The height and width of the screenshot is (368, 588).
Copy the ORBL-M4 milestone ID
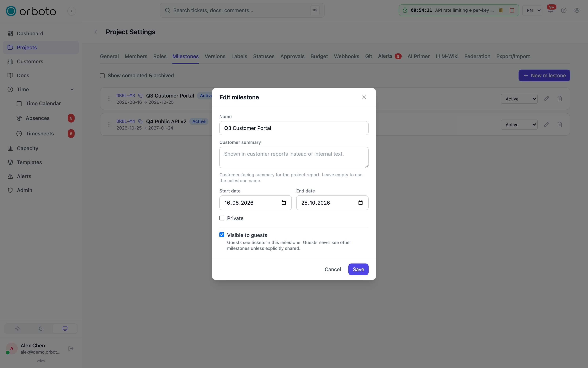[140, 121]
